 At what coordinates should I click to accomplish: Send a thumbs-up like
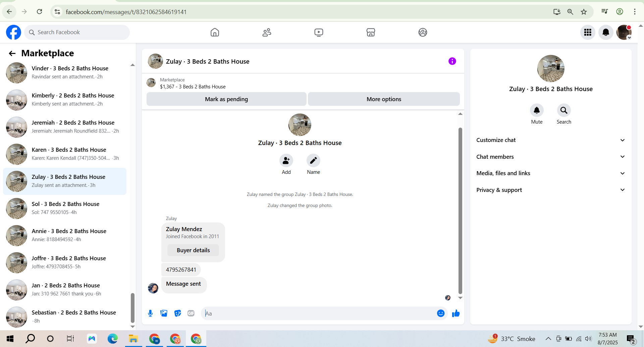(455, 313)
